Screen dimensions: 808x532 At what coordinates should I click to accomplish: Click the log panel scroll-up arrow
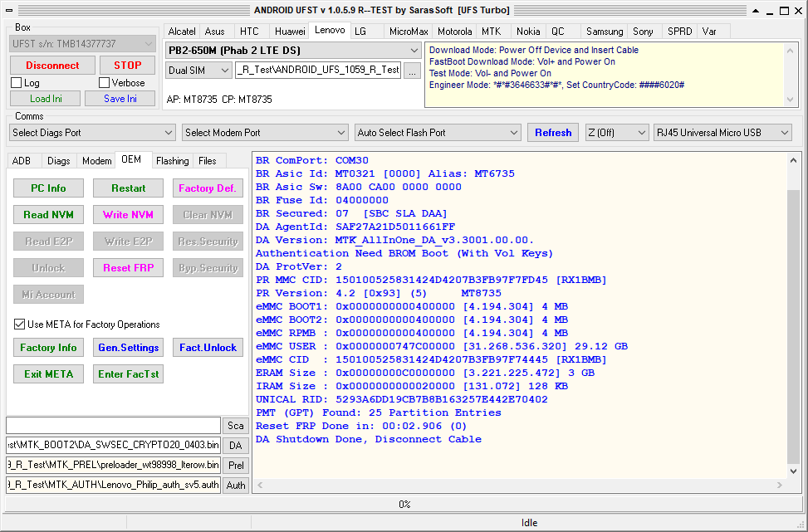tap(794, 161)
